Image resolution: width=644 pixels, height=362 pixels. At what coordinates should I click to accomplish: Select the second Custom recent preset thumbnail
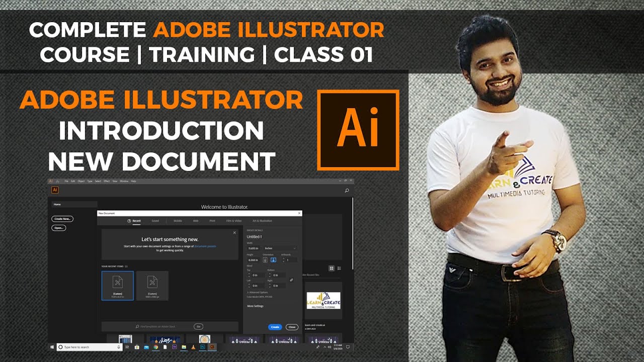click(152, 286)
